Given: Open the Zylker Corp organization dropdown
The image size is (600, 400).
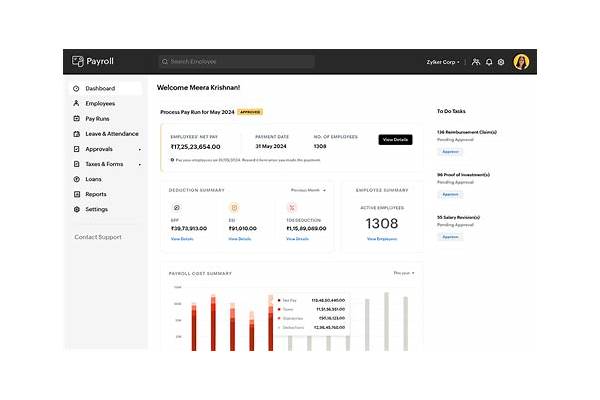Looking at the screenshot, I should (443, 62).
